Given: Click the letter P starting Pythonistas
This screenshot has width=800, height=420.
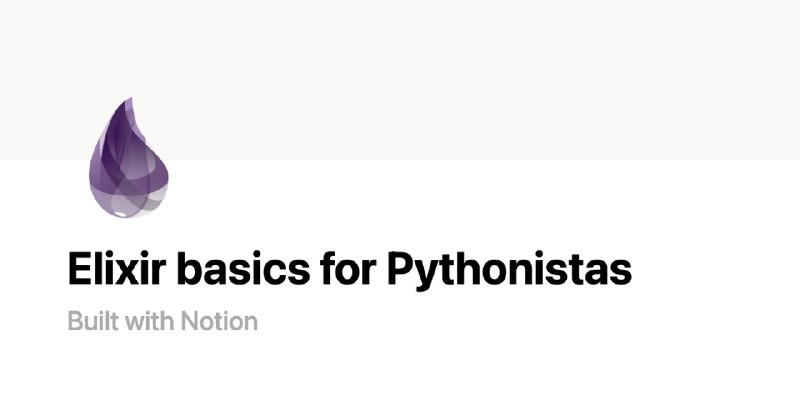Looking at the screenshot, I should 402,268.
